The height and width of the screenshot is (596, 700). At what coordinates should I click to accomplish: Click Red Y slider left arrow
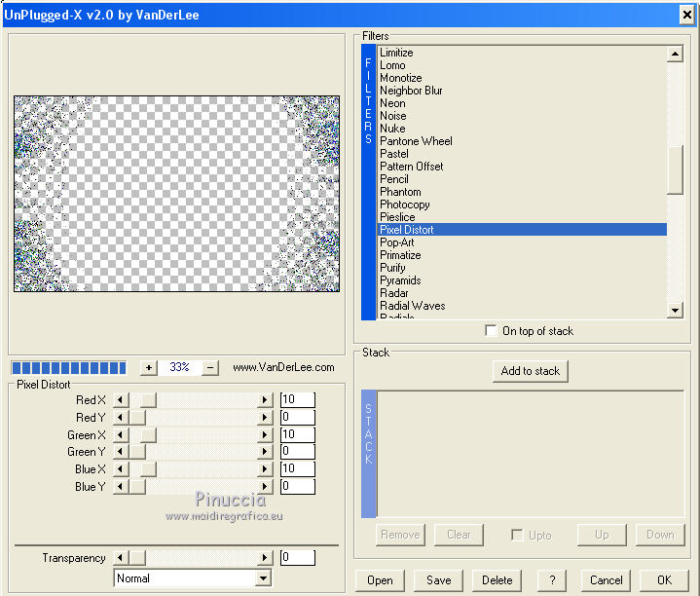coord(122,418)
